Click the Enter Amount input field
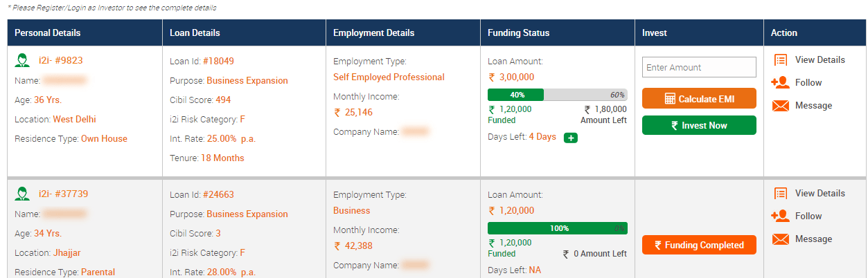The width and height of the screenshot is (868, 278). pos(699,67)
